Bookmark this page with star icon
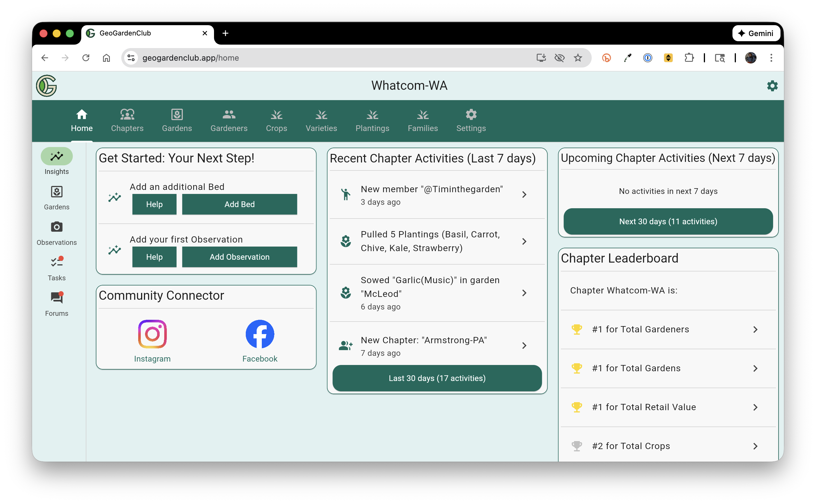Image resolution: width=816 pixels, height=504 pixels. click(x=578, y=58)
